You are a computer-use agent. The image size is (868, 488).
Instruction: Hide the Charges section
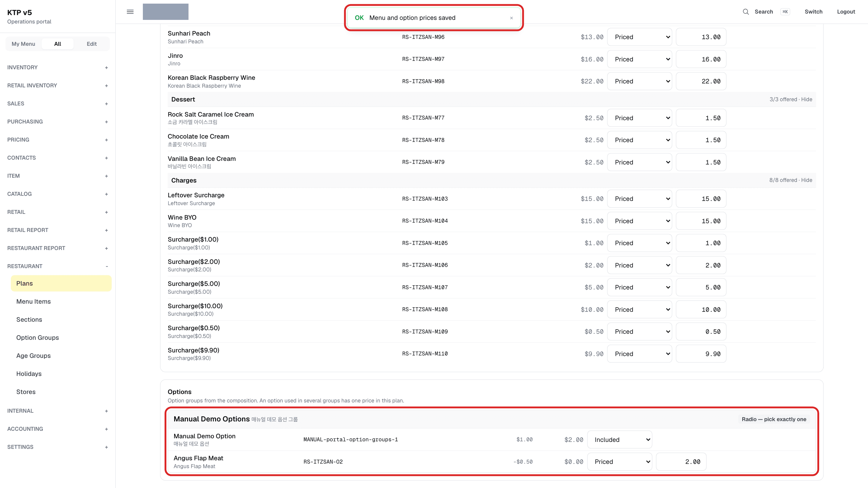807,180
